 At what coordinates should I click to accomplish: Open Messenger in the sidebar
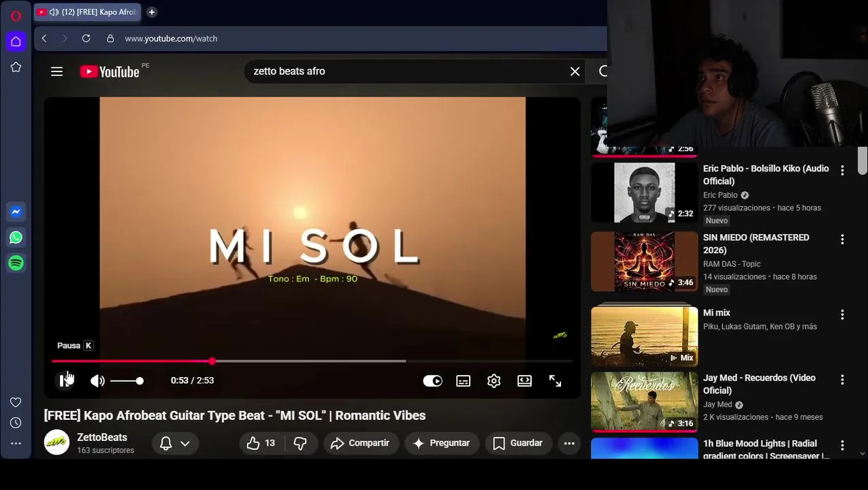(x=16, y=212)
